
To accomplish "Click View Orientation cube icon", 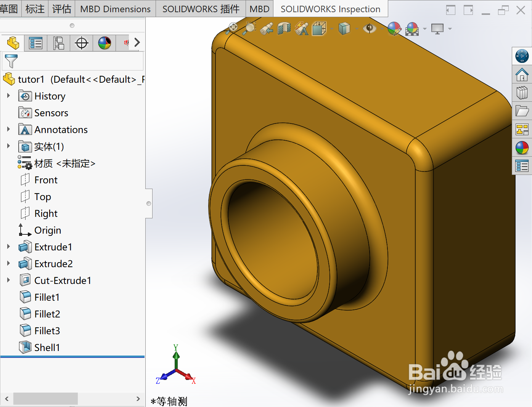I will coord(319,29).
